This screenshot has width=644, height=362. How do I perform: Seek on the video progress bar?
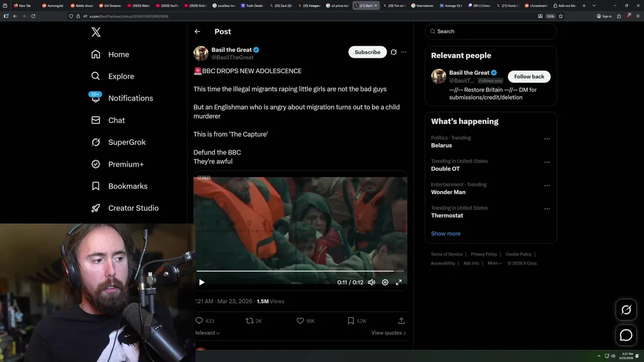[x=300, y=271]
